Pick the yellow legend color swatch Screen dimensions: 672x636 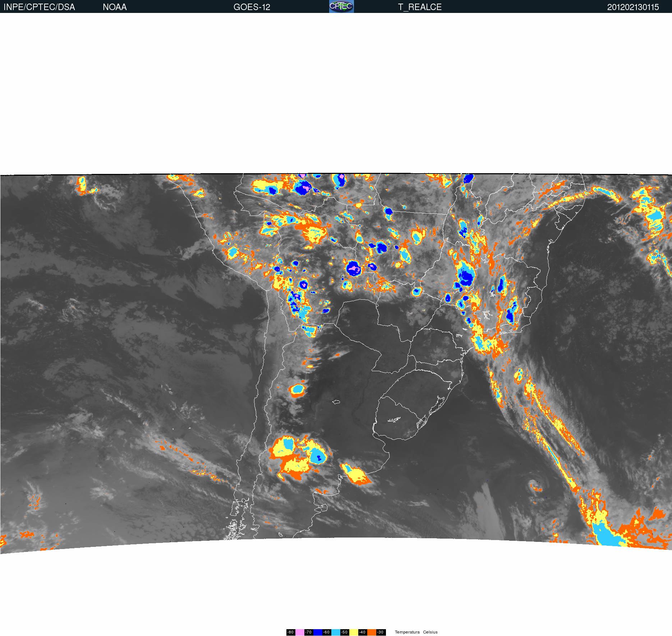[x=354, y=632]
